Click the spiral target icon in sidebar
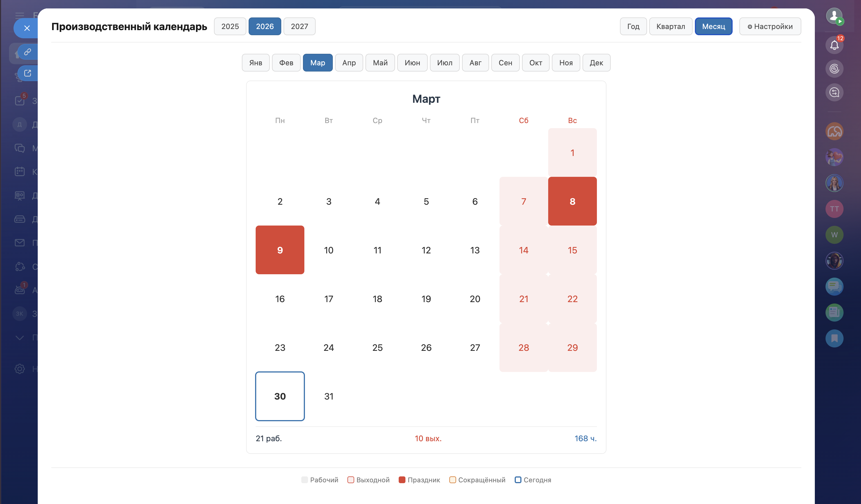 point(834,69)
